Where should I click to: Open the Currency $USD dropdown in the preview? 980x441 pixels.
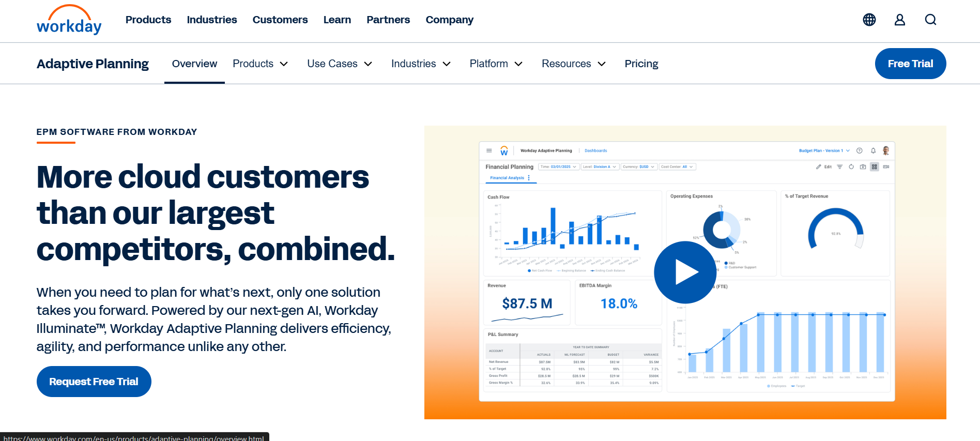pos(639,166)
